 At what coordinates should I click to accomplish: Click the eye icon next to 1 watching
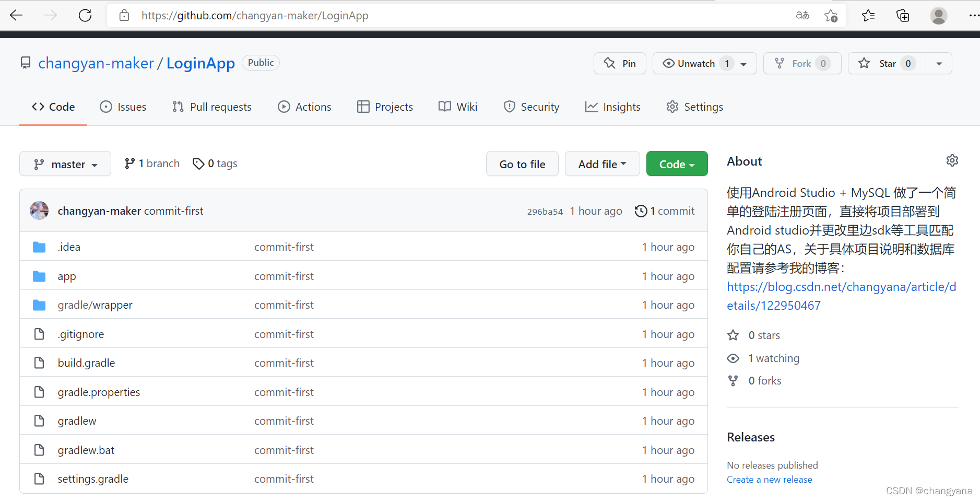(733, 358)
